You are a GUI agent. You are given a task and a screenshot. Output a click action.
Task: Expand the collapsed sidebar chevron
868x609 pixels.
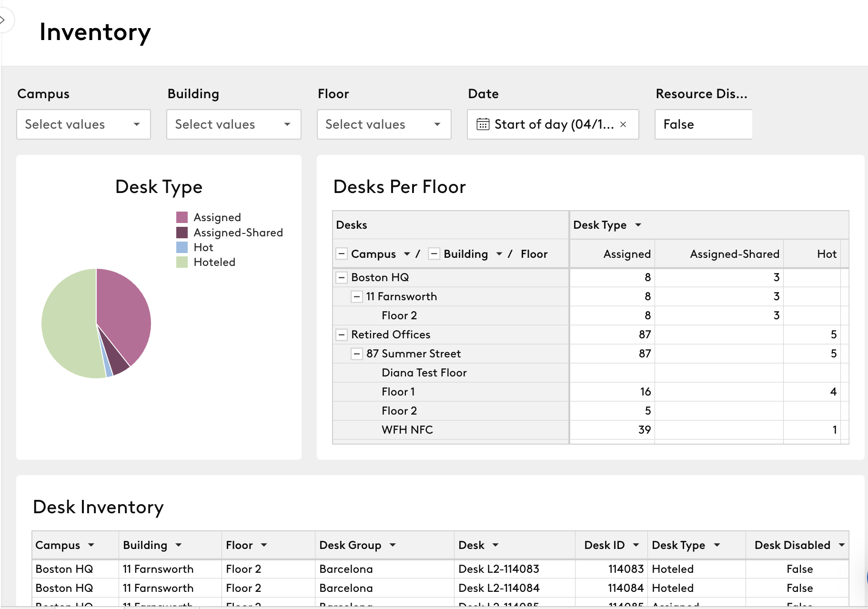pyautogui.click(x=3, y=20)
